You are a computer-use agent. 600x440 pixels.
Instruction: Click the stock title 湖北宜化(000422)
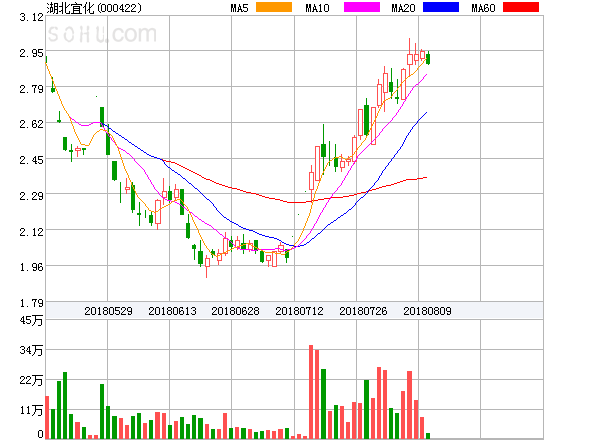click(94, 8)
